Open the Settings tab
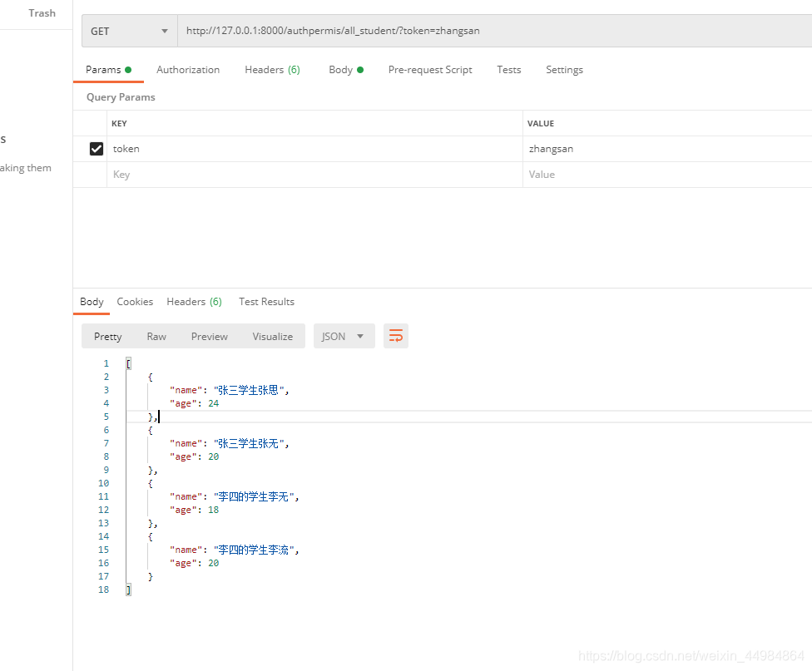Screen dimensions: 812x671 pos(564,70)
